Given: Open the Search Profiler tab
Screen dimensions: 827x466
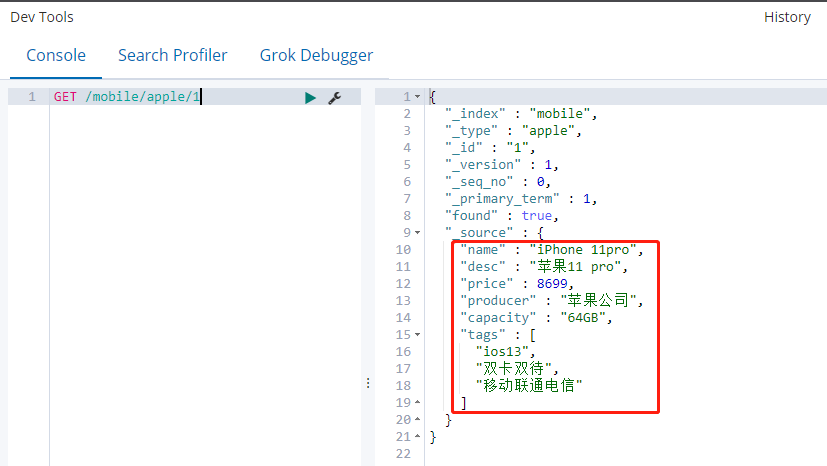Looking at the screenshot, I should (x=172, y=55).
